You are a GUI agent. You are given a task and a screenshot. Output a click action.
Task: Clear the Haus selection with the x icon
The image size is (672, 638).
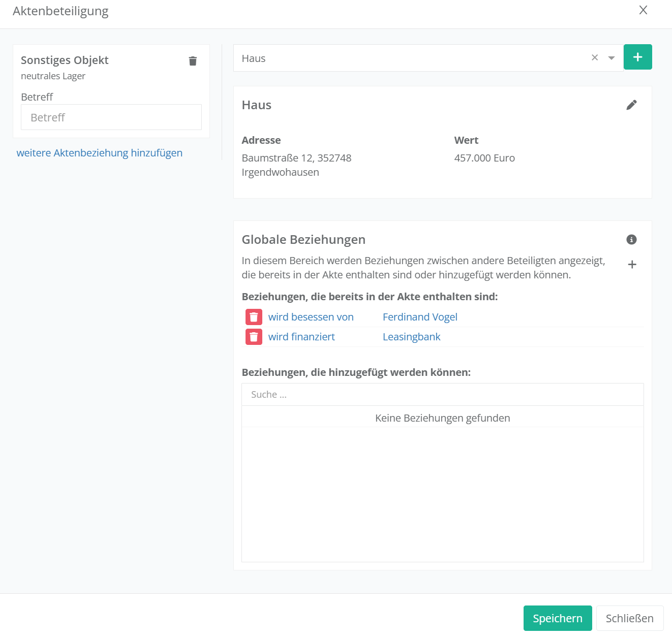pos(594,58)
